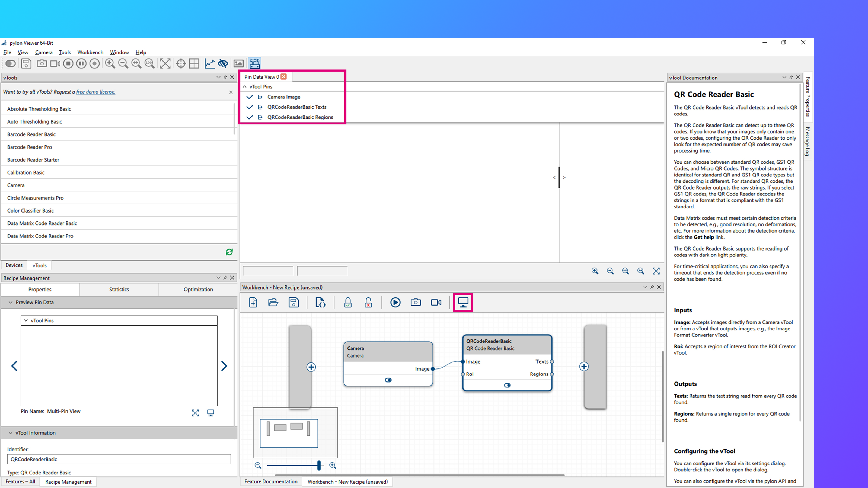Click the green refresh icon in vTools panel
Image resolution: width=868 pixels, height=488 pixels.
click(x=229, y=252)
